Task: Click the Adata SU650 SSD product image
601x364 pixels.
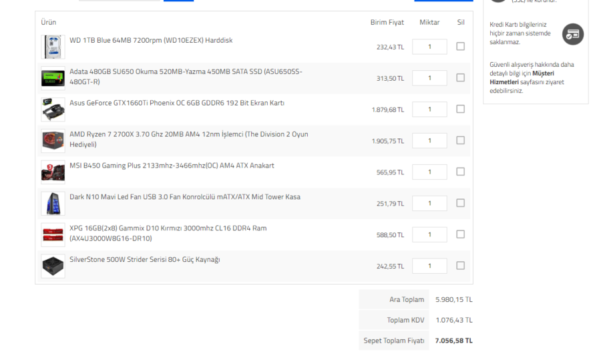Action: pyautogui.click(x=53, y=78)
